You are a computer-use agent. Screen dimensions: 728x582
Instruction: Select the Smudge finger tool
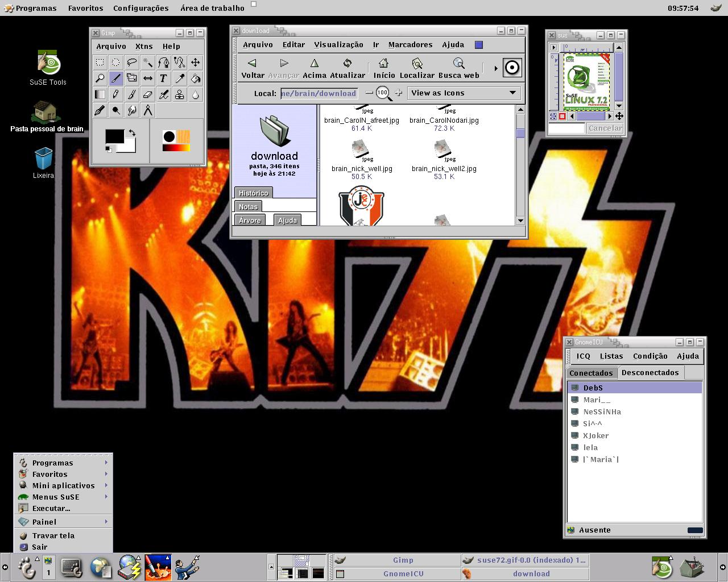coord(131,110)
